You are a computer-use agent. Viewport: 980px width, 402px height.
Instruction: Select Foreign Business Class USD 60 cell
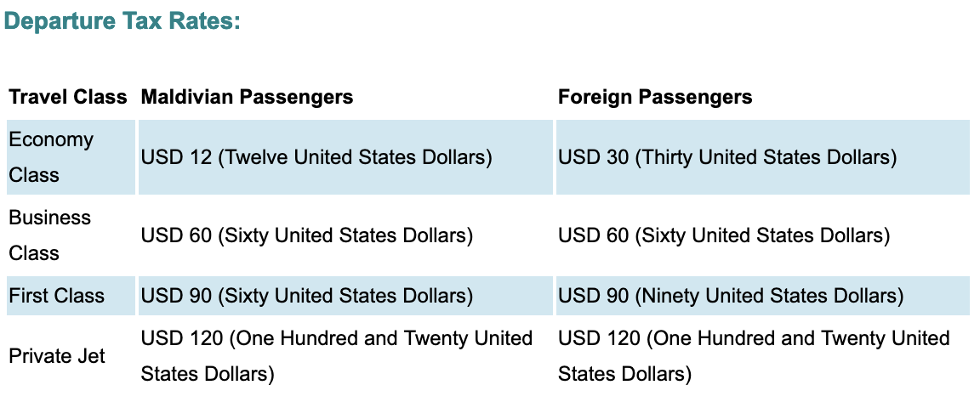[725, 235]
